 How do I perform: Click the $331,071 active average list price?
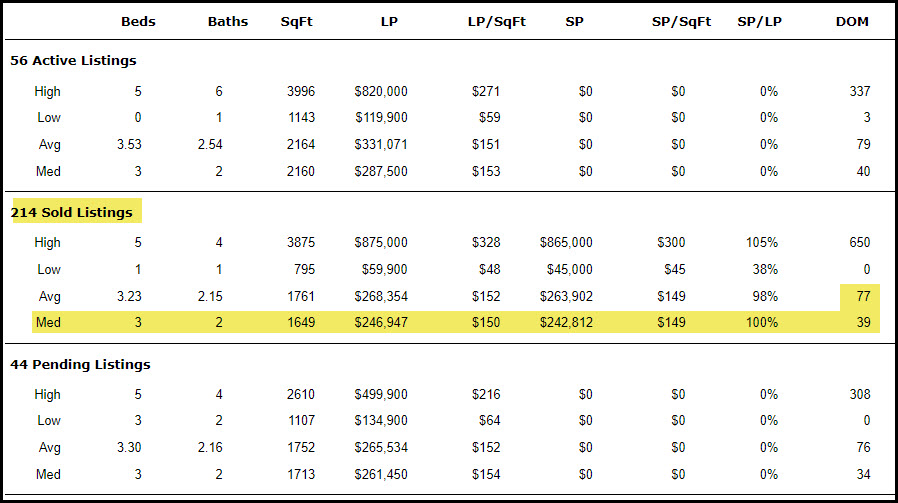[380, 145]
